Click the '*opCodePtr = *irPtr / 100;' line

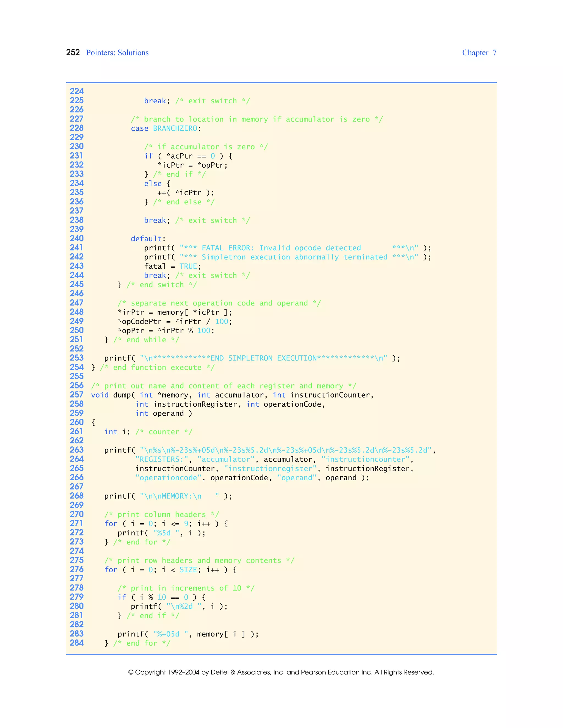[175, 321]
